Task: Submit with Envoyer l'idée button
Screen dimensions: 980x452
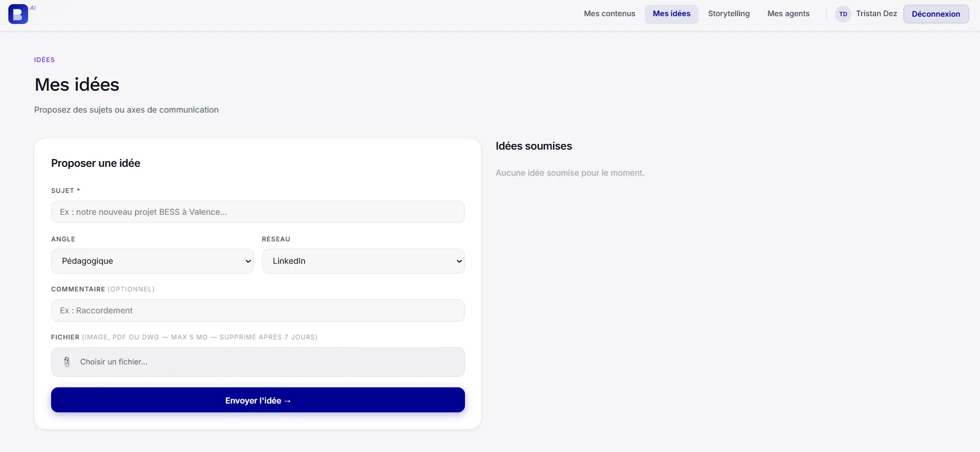Action: [258, 400]
